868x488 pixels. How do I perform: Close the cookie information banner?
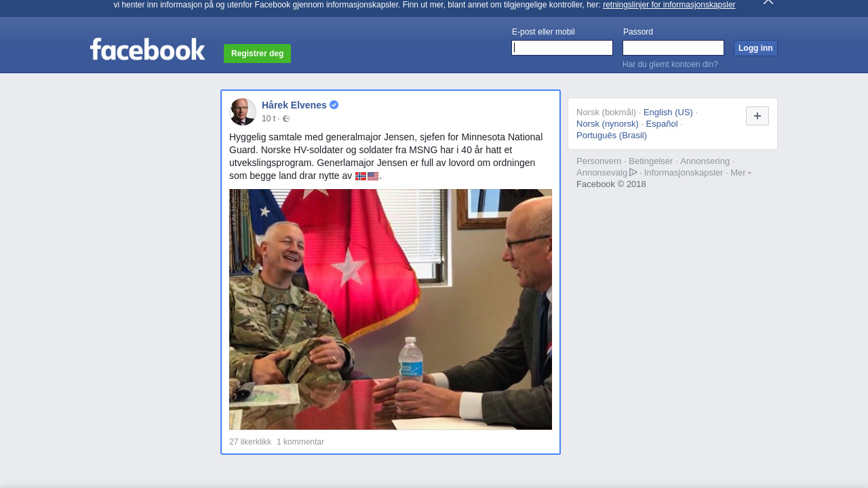(x=768, y=2)
